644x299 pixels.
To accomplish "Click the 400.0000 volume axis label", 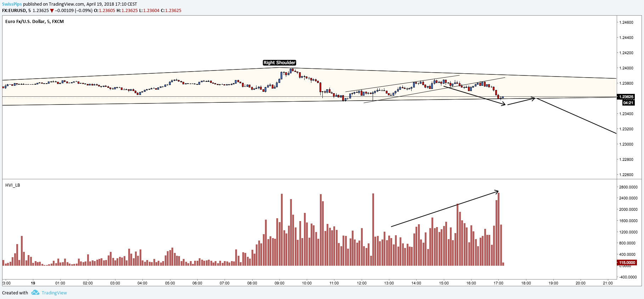I will tap(627, 254).
